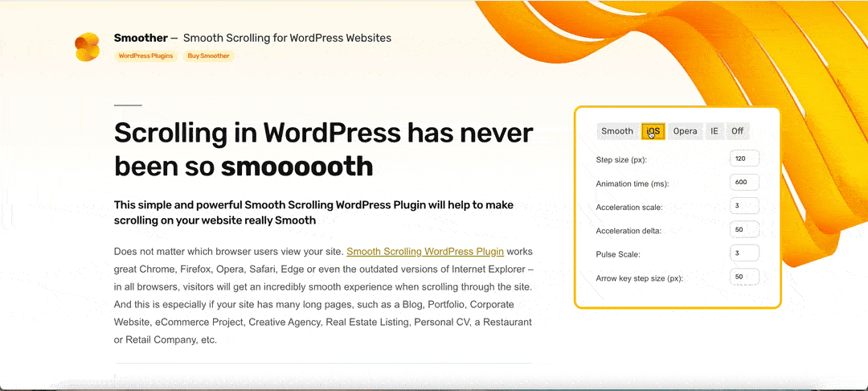Focus the Acceleration scale input field
The width and height of the screenshot is (868, 391).
coord(744,205)
